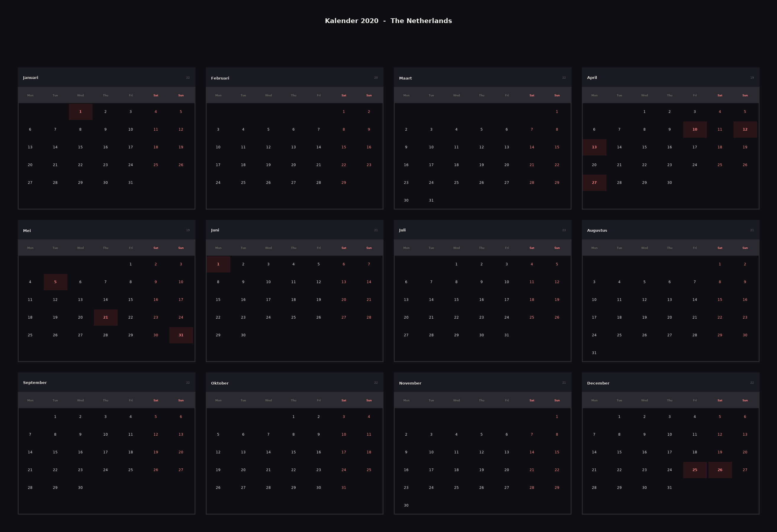This screenshot has height=532, width=777.
Task: Select the Maart month title
Action: point(405,78)
